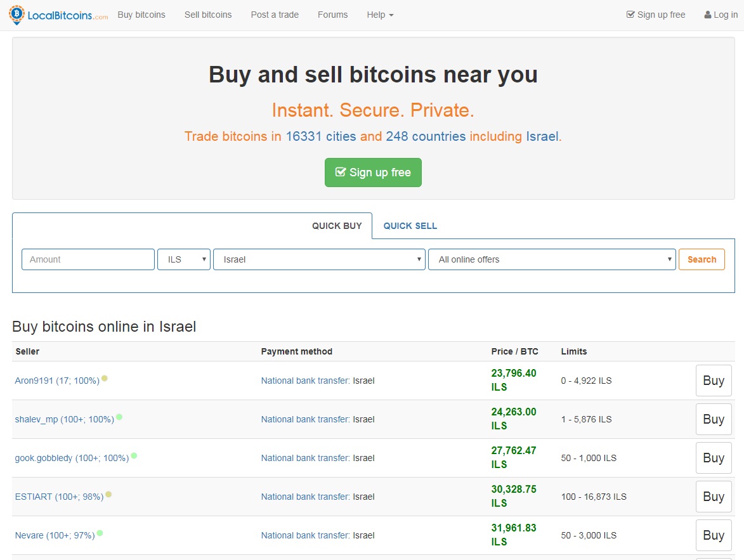Open the Israel country dropdown
Image resolution: width=744 pixels, height=560 pixels.
[x=319, y=259]
